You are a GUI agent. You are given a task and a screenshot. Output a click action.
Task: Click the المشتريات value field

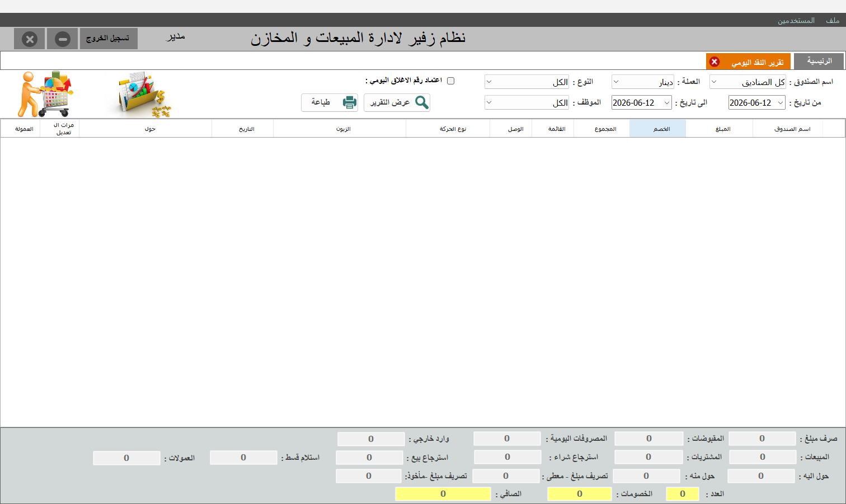[648, 457]
